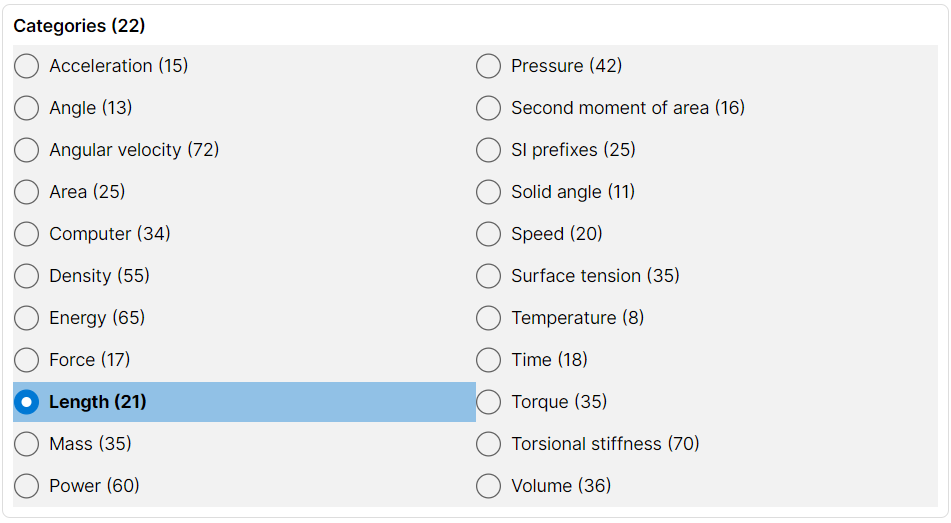Pick Surface tension (35) option

(488, 276)
